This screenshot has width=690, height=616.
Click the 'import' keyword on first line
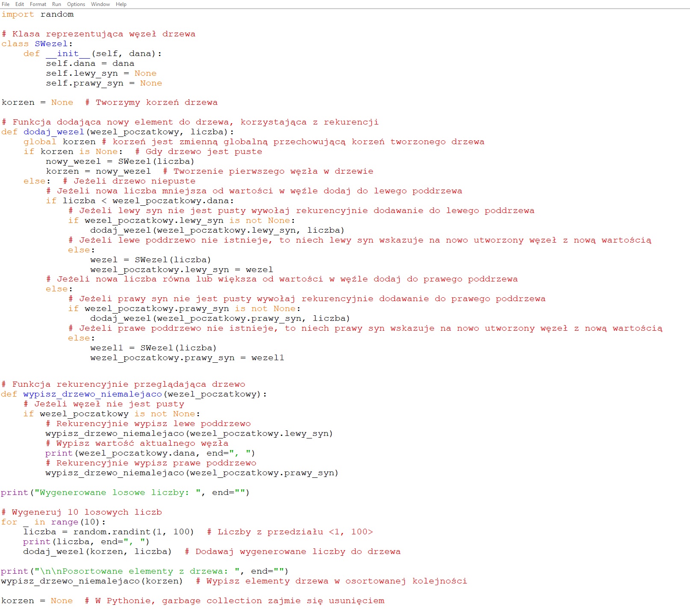pos(18,15)
